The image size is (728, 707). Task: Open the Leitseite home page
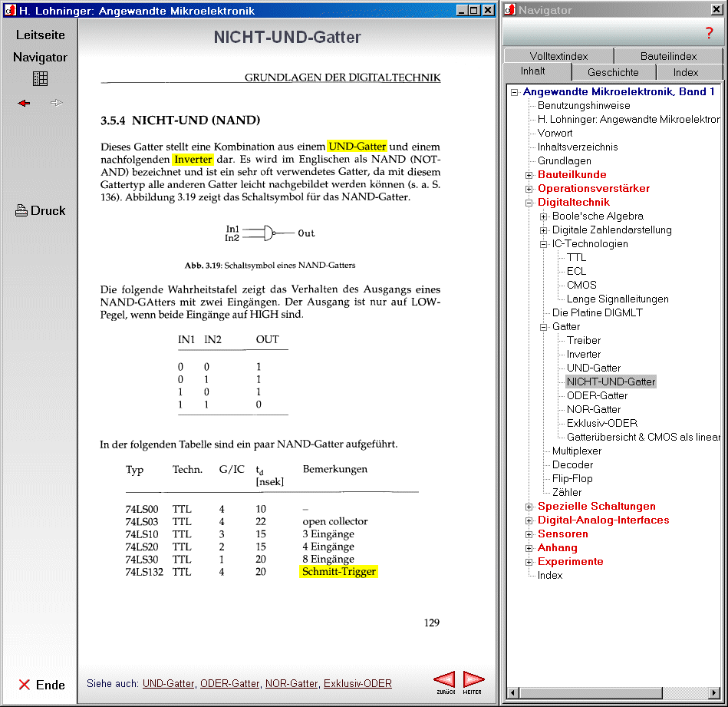pos(41,35)
